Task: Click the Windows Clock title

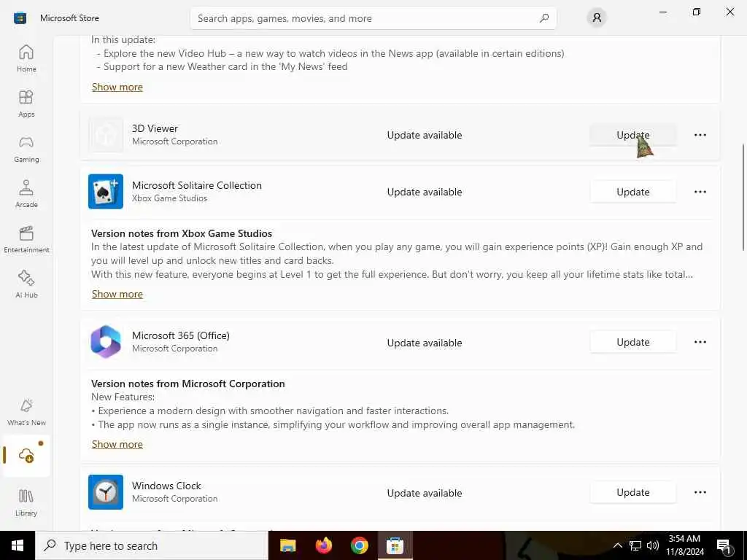Action: (x=166, y=486)
